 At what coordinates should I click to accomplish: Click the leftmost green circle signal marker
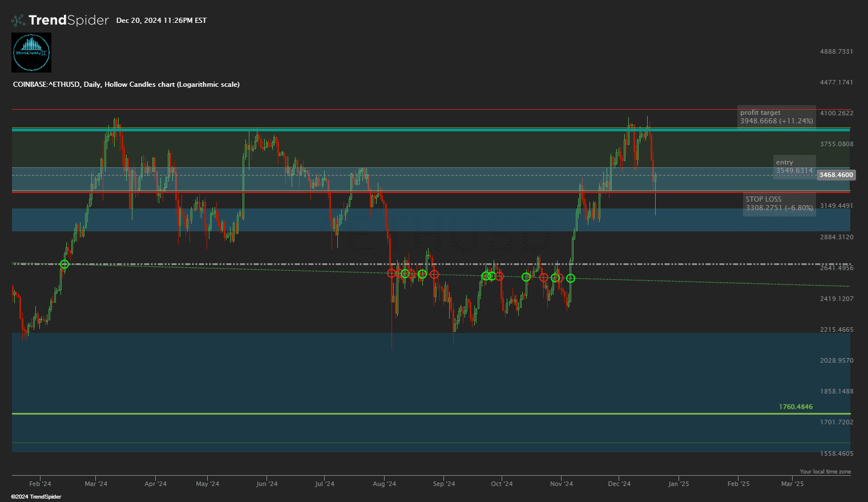click(x=64, y=264)
